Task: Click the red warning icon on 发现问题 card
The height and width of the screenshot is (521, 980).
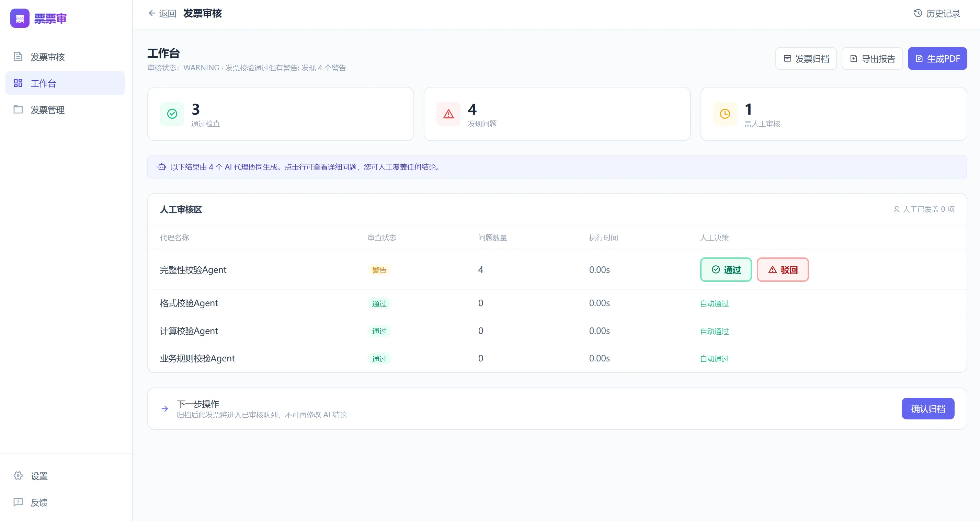Action: tap(448, 114)
